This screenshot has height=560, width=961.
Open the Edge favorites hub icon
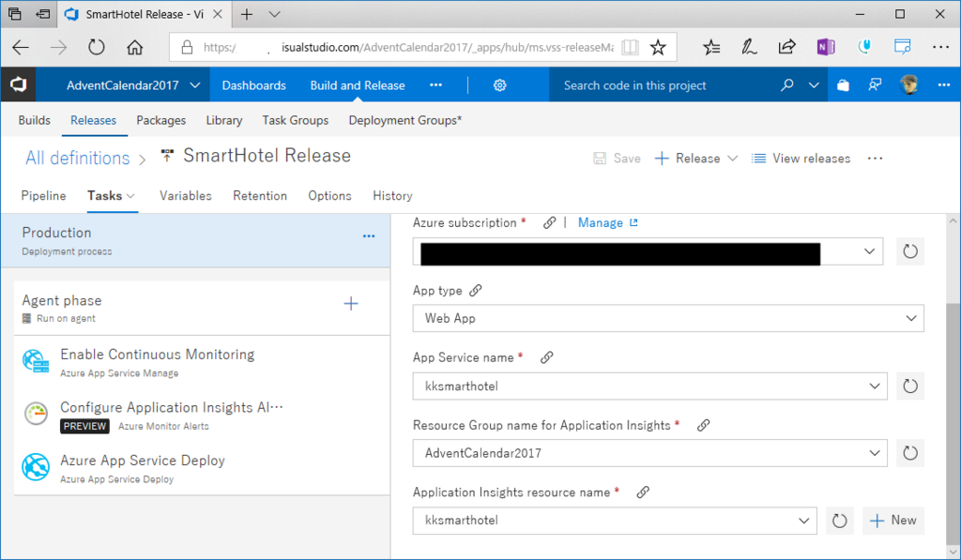click(711, 47)
